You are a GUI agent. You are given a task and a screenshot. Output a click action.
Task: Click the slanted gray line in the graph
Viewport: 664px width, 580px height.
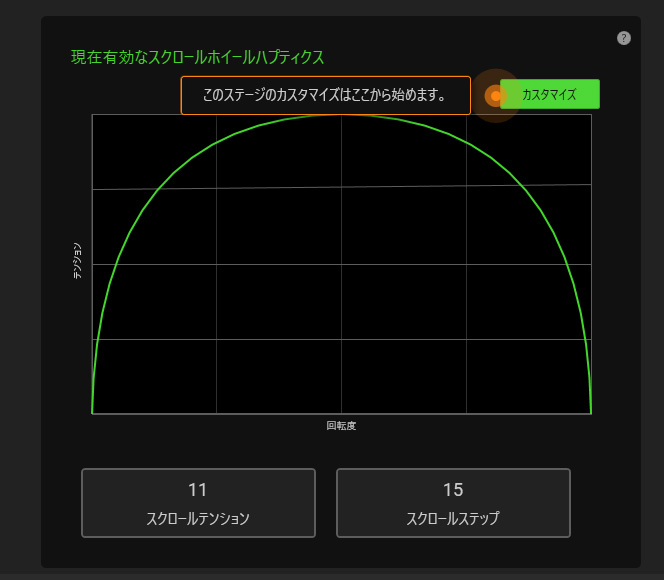pyautogui.click(x=400, y=186)
